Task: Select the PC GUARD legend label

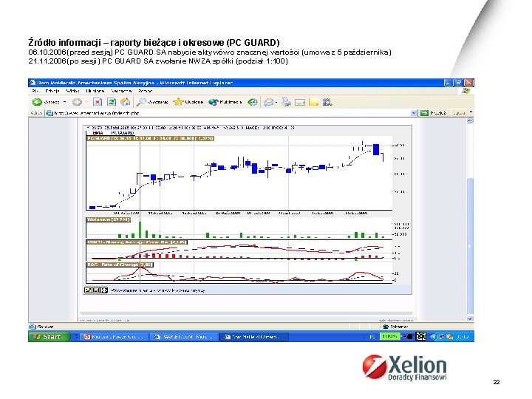Action: coord(123,133)
